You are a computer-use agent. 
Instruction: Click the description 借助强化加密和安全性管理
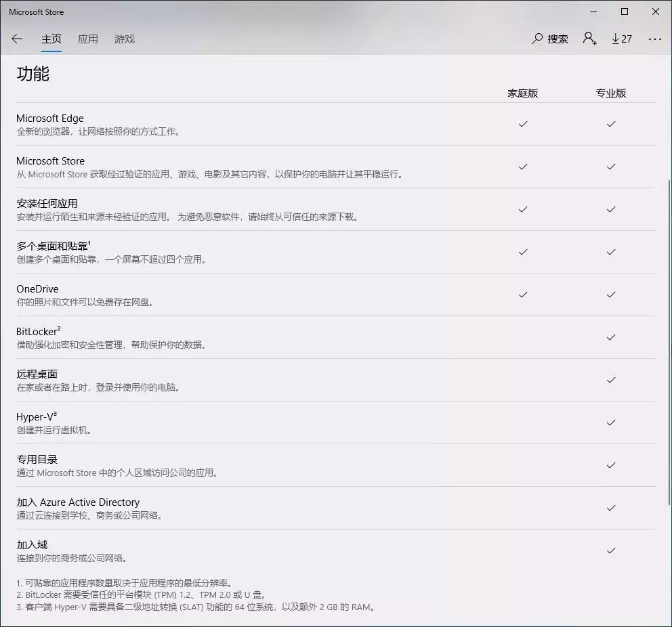coord(112,345)
